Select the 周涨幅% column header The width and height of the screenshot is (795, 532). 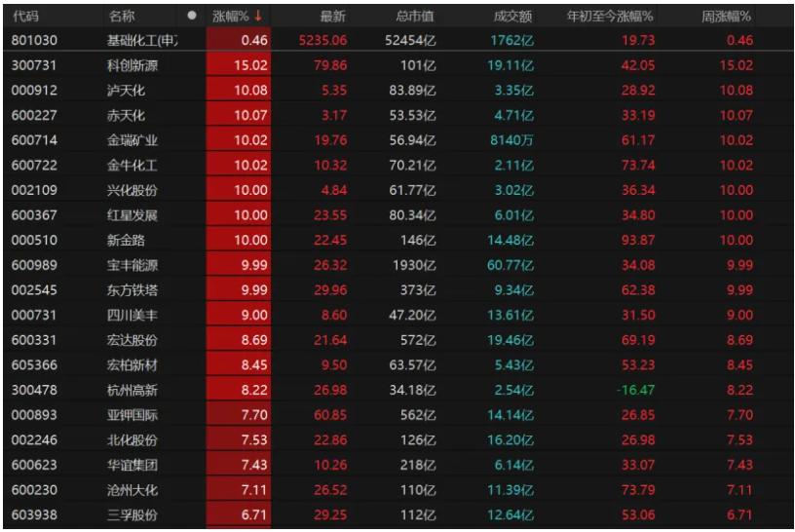tap(727, 17)
